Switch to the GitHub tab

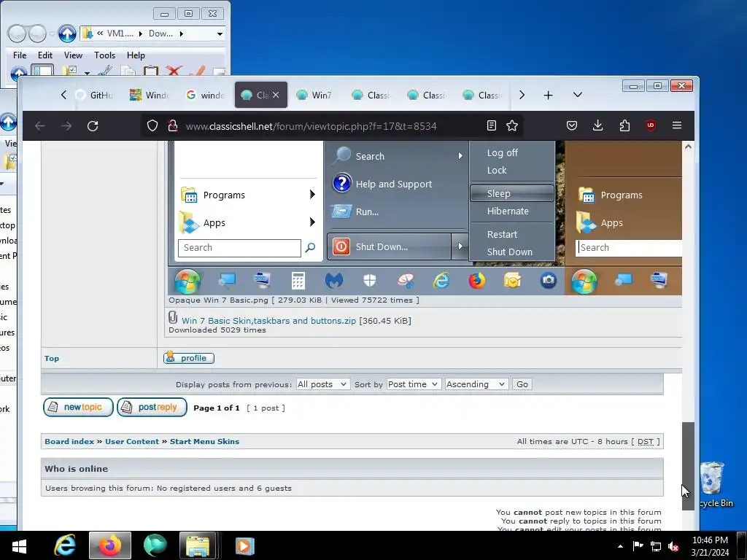[x=95, y=96]
